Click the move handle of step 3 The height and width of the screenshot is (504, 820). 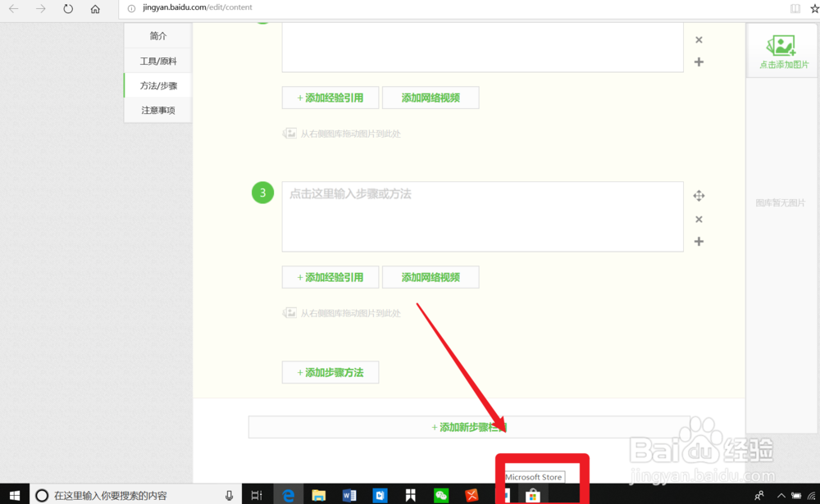click(699, 196)
